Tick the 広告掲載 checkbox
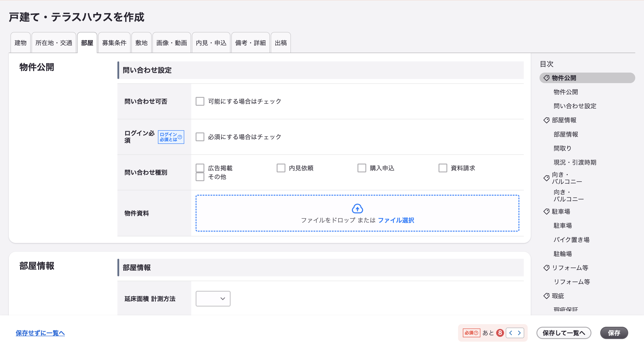Screen dimensions: 644x350 tap(200, 168)
